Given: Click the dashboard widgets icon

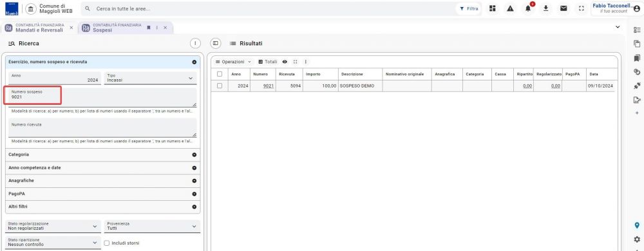Looking at the screenshot, I should click(x=493, y=8).
